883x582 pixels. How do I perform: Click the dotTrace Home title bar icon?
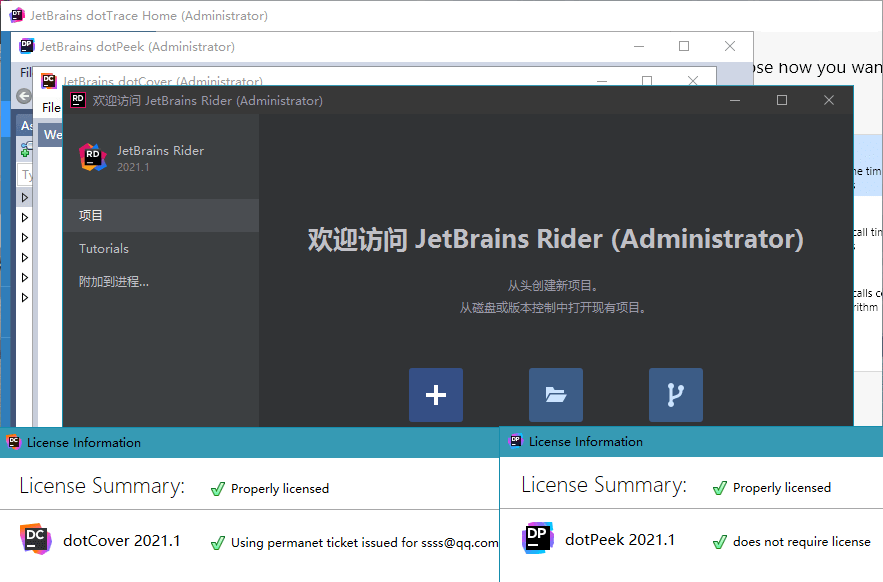click(x=17, y=15)
